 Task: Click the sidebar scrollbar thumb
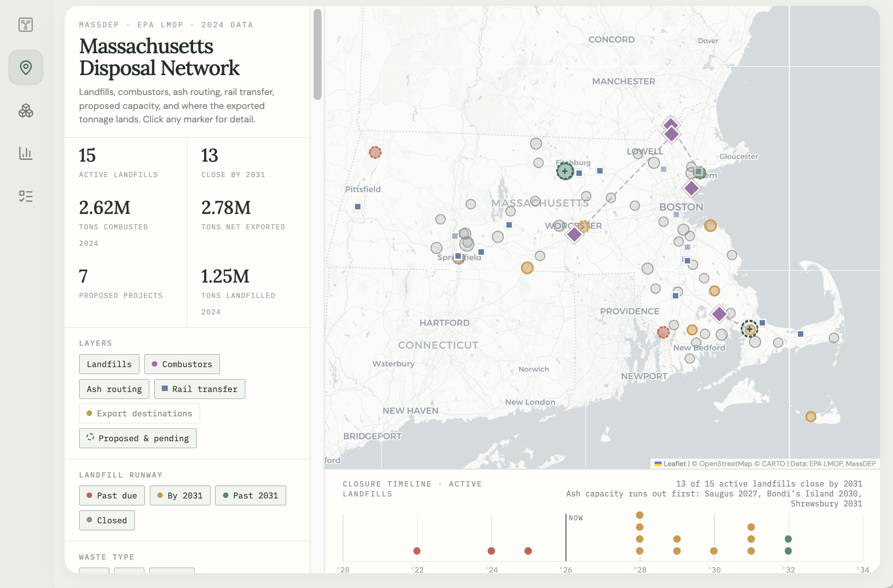pyautogui.click(x=318, y=54)
